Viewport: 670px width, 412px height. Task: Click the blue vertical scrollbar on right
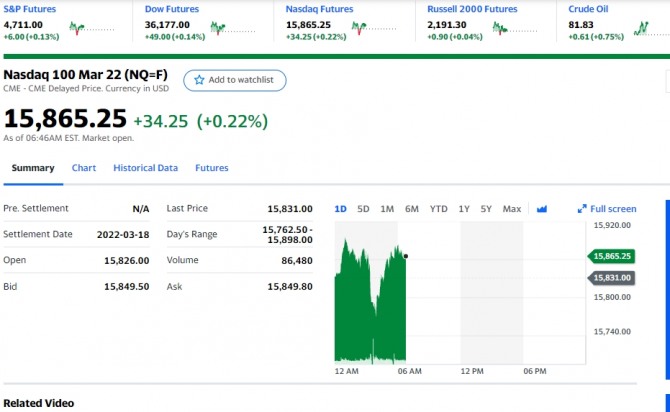pos(667,290)
